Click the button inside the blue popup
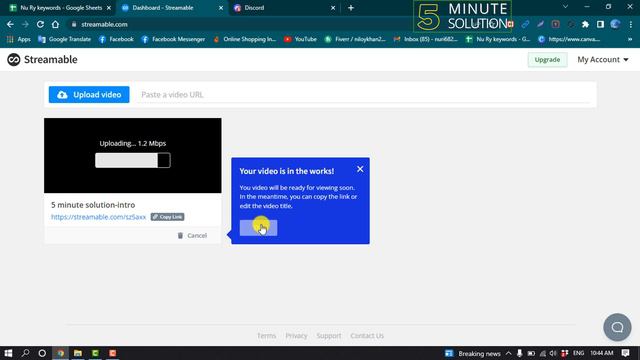 pos(258,228)
